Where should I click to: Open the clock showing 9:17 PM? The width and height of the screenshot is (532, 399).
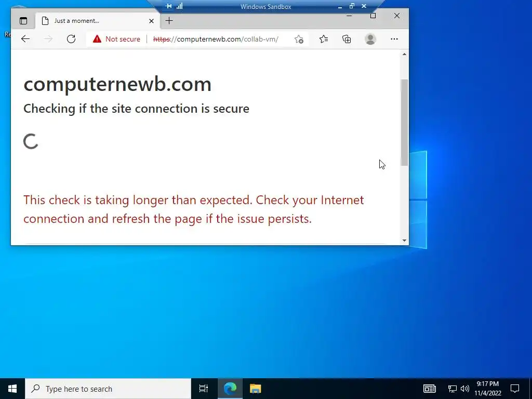point(487,389)
